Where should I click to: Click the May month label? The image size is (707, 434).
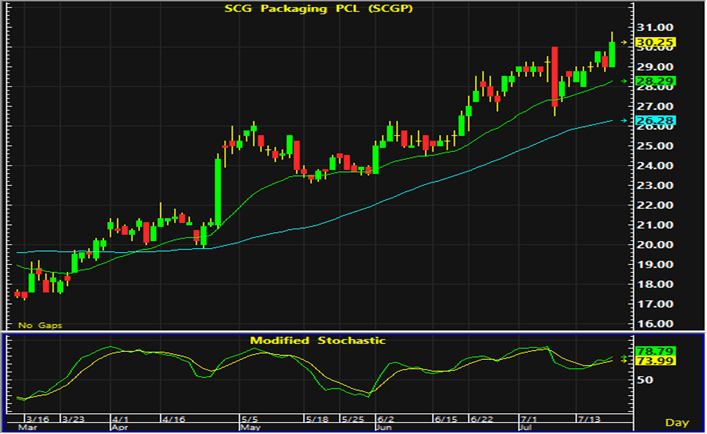click(250, 427)
